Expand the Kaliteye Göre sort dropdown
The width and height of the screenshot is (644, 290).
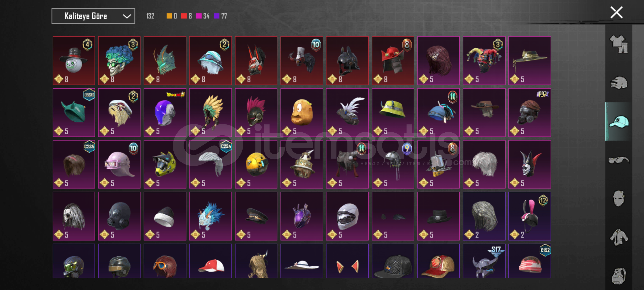[93, 16]
